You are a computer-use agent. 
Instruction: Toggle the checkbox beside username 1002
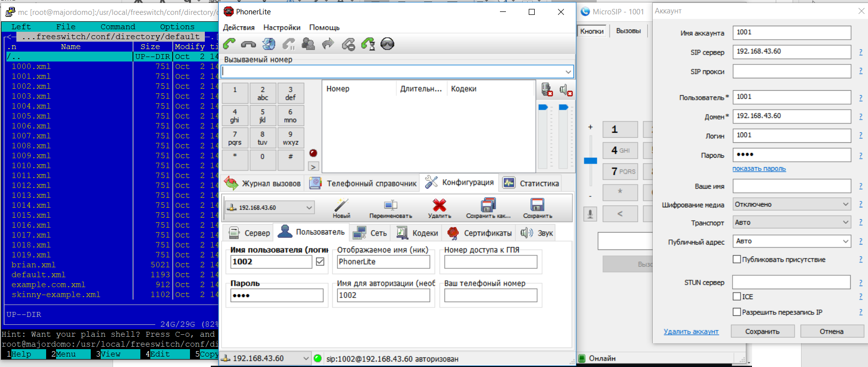coord(320,261)
